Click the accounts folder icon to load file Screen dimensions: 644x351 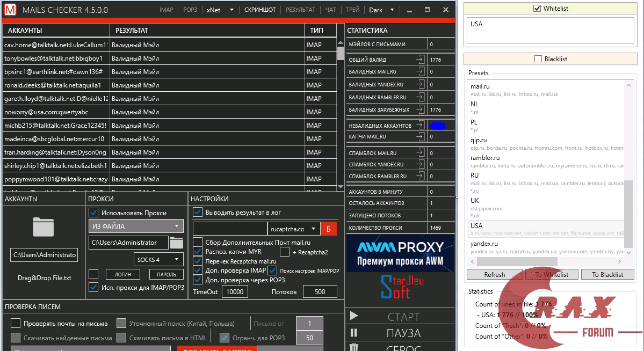(43, 227)
